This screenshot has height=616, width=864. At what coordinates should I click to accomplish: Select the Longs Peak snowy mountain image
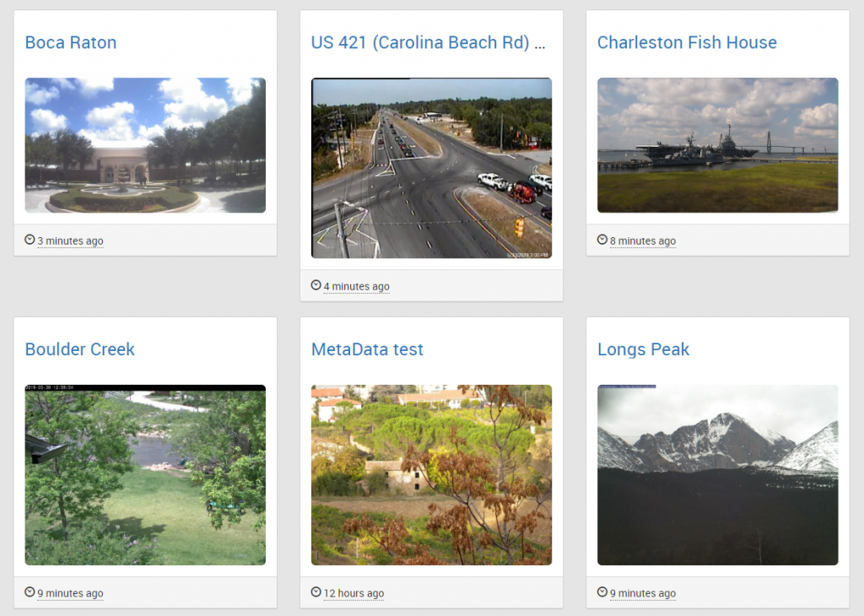point(717,475)
